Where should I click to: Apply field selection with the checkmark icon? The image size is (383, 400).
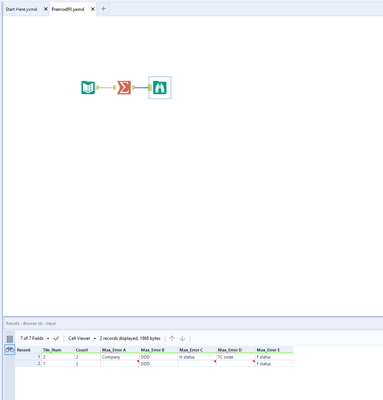coord(56,338)
